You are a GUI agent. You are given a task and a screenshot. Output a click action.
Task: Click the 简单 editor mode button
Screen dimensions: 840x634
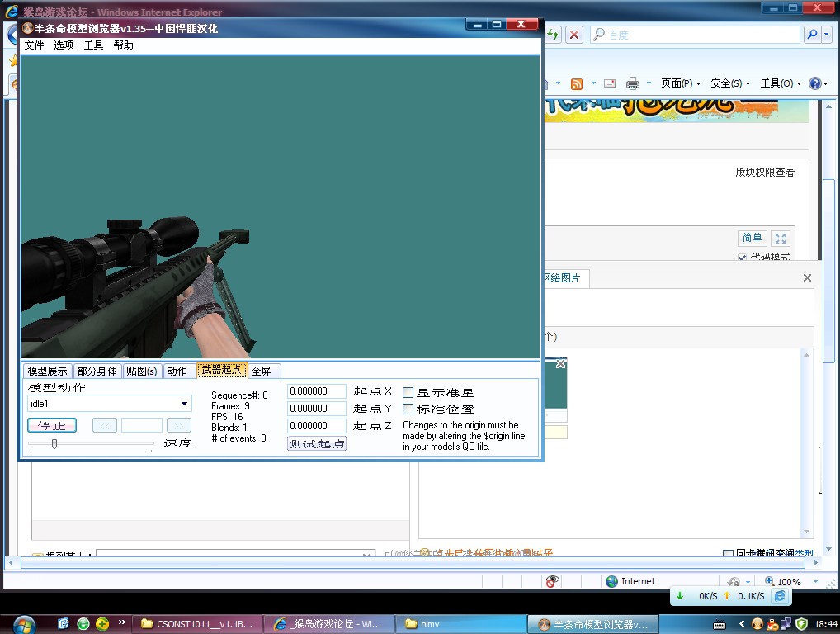753,238
